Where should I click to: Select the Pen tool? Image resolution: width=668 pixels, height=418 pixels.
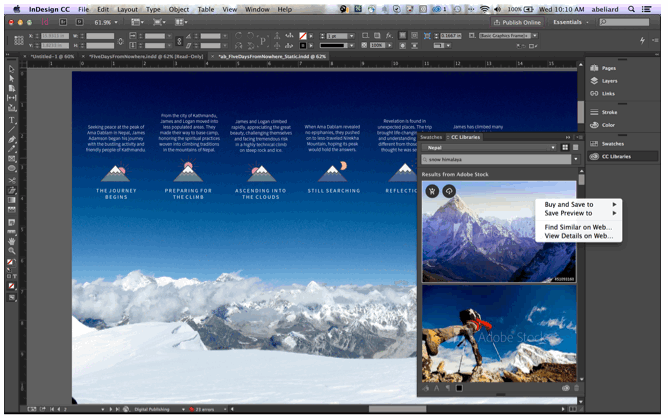click(12, 139)
